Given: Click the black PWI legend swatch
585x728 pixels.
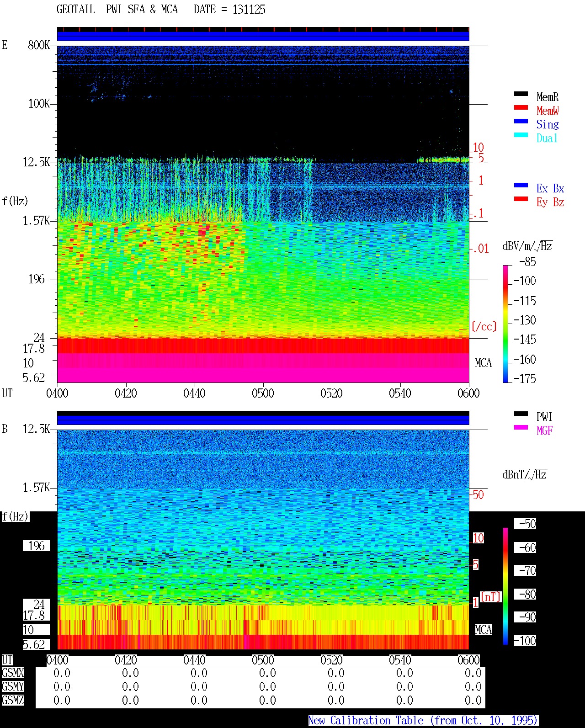Looking at the screenshot, I should click(521, 414).
